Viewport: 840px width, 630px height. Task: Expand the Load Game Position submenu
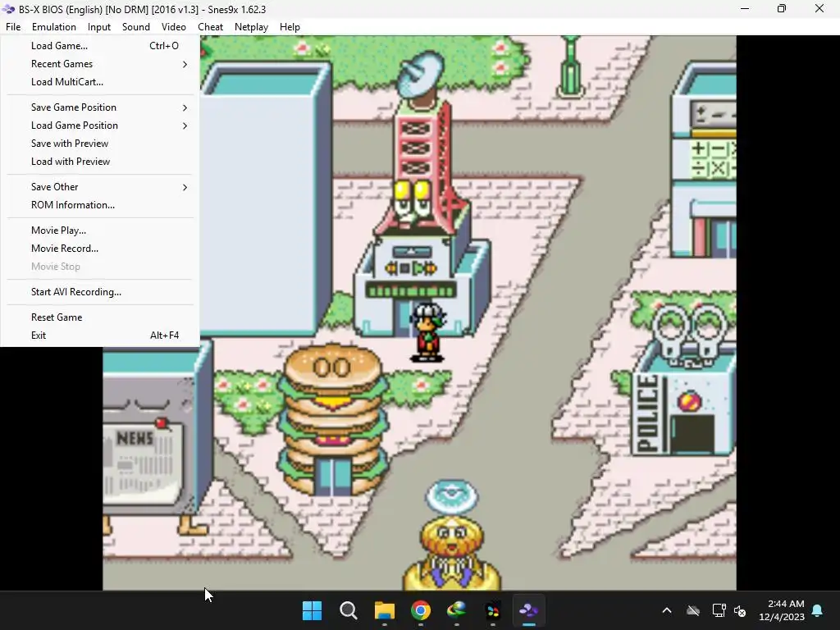pyautogui.click(x=100, y=126)
